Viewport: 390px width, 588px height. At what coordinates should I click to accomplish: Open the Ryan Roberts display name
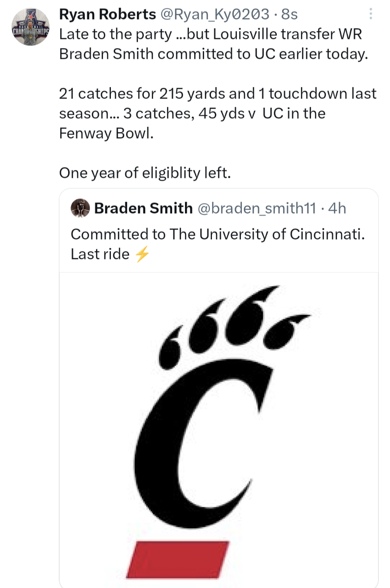coord(107,15)
